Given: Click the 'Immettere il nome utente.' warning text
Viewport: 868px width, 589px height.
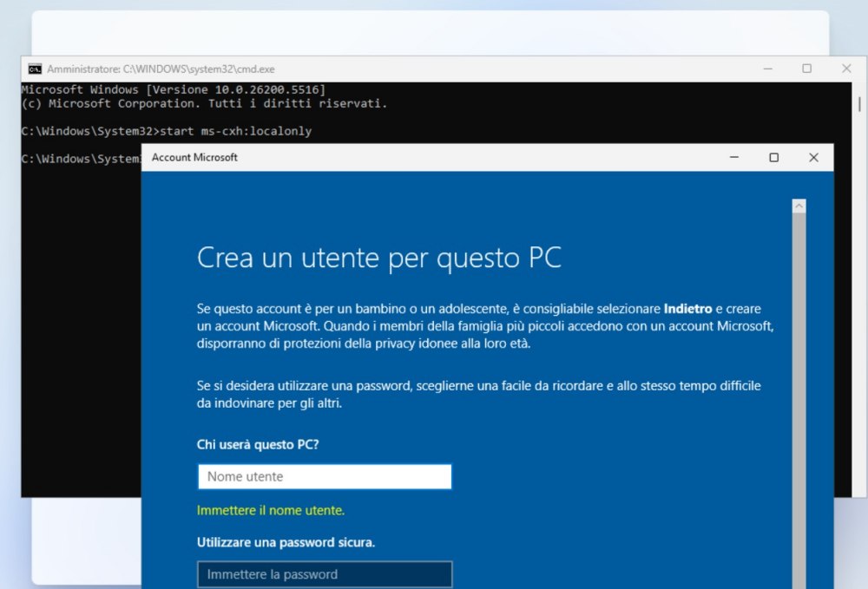Looking at the screenshot, I should pyautogui.click(x=271, y=510).
